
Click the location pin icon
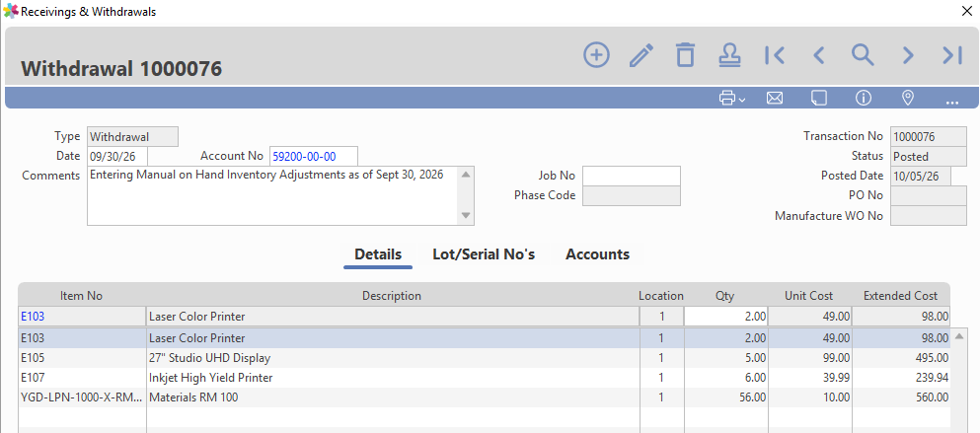click(x=908, y=98)
